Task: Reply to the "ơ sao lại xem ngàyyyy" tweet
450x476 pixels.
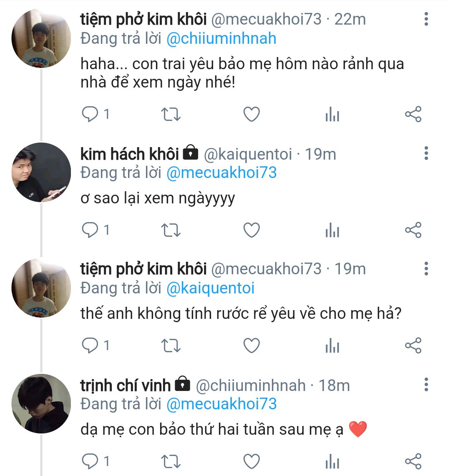Action: [90, 230]
